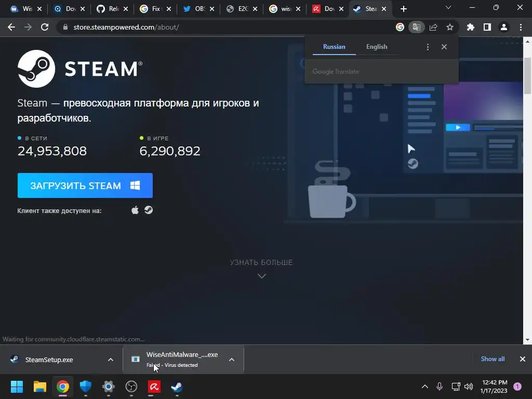
Task: Click the share page icon
Action: point(433,27)
